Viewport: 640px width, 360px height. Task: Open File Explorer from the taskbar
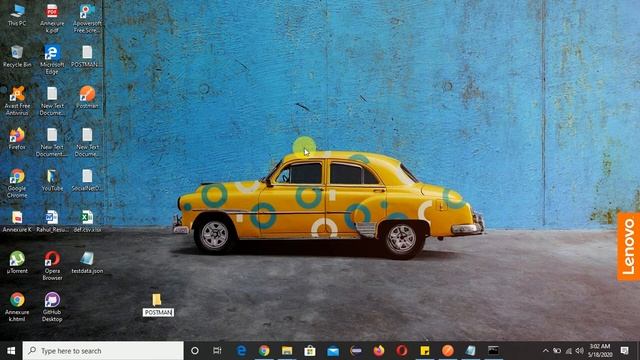point(287,351)
